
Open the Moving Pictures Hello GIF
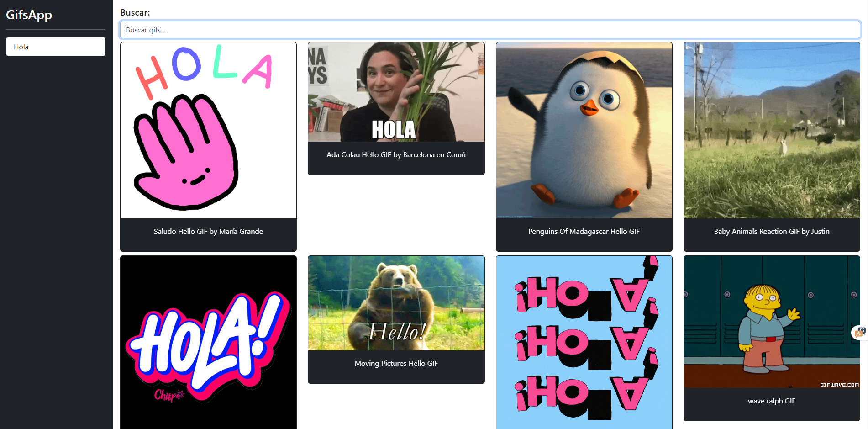coord(396,303)
